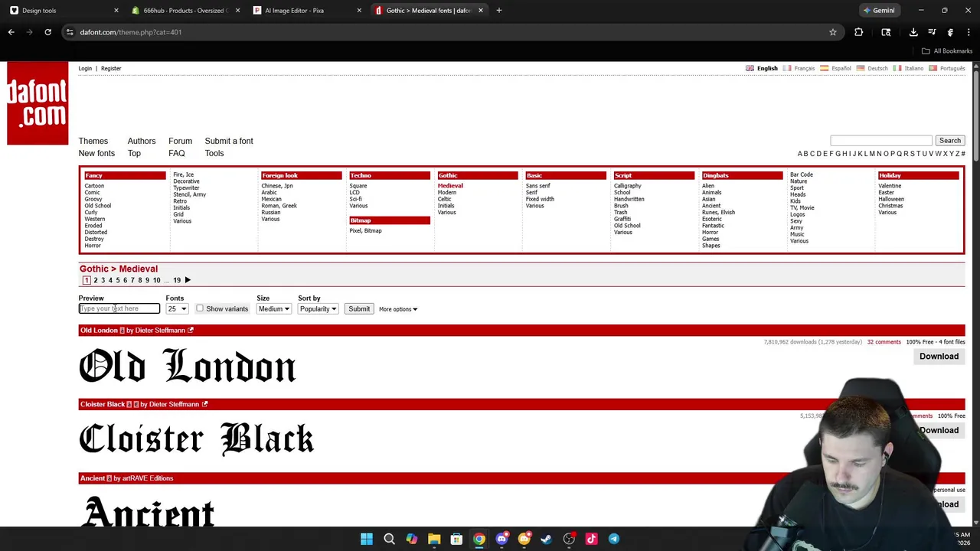Viewport: 980px width, 551px height.
Task: Open the All Bookmarks folder
Action: 947,51
